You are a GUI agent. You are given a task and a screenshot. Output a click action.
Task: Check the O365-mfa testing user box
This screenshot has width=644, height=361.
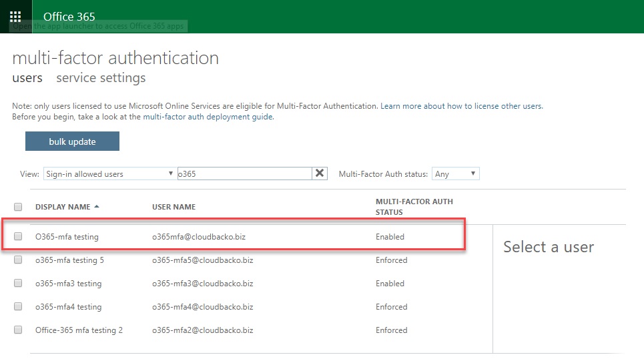coord(18,236)
